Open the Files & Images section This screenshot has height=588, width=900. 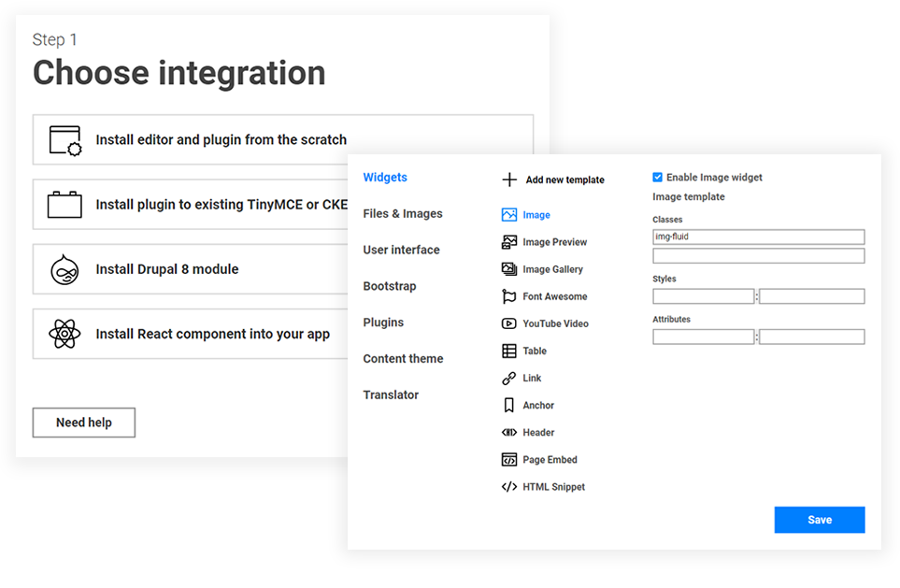(x=403, y=214)
